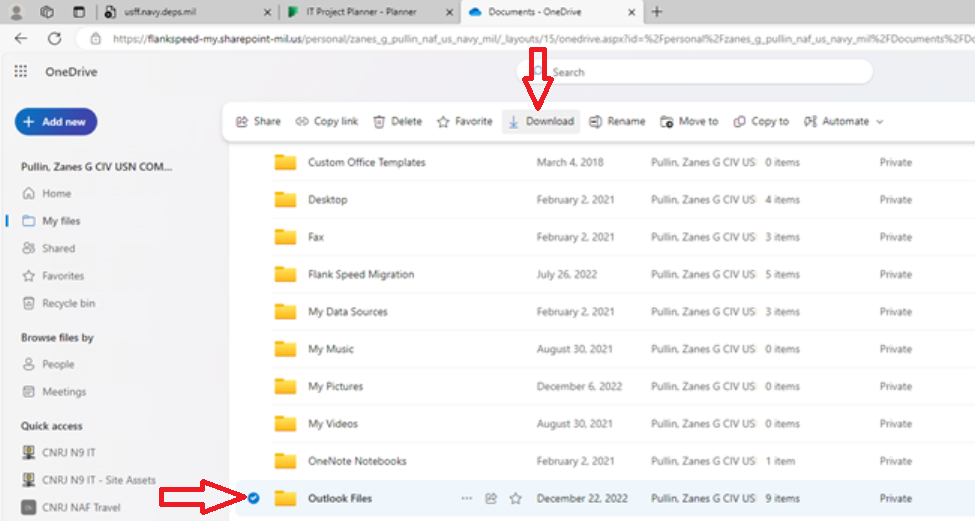Click the OneDrive search box
The image size is (975, 521).
click(695, 72)
